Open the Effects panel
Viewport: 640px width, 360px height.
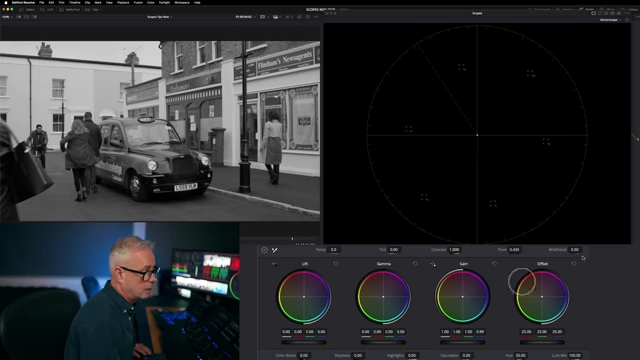(x=608, y=9)
